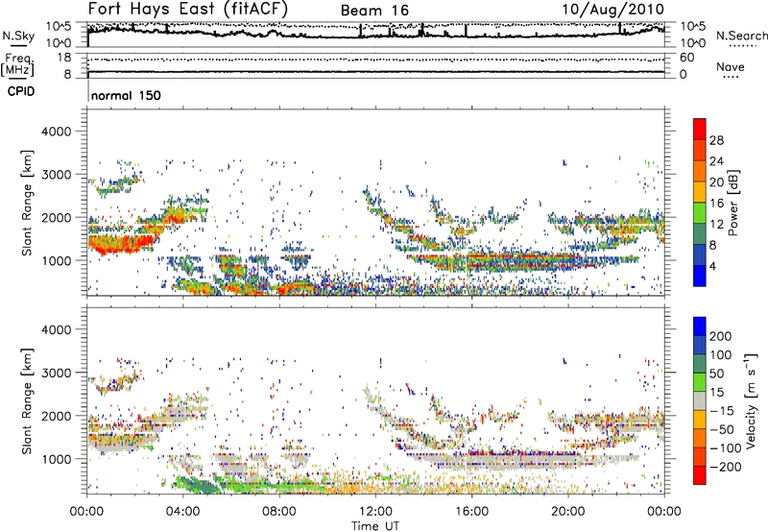Viewport: 768px width, 532px height.
Task: Click the '60' Nave axis tick
Action: (687, 58)
